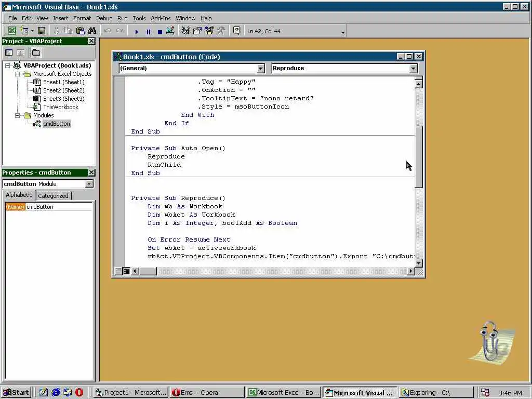Click the Undo arrow icon
This screenshot has height=399, width=532.
(108, 31)
